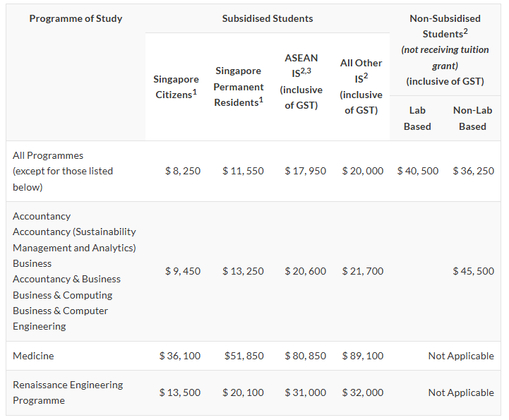The width and height of the screenshot is (509, 420).
Task: Select the "Singapore Citizens" column header
Action: pos(176,87)
